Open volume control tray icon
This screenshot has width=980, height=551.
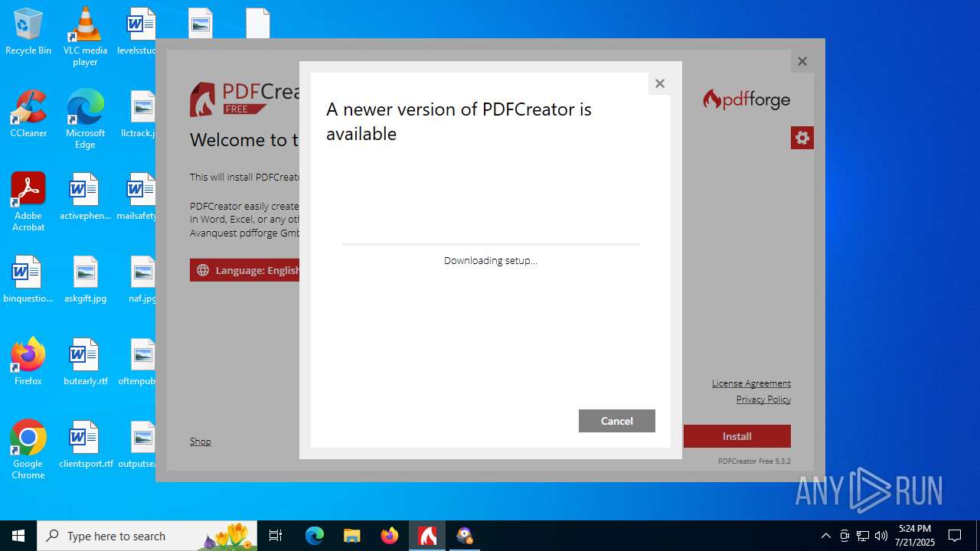pos(881,536)
